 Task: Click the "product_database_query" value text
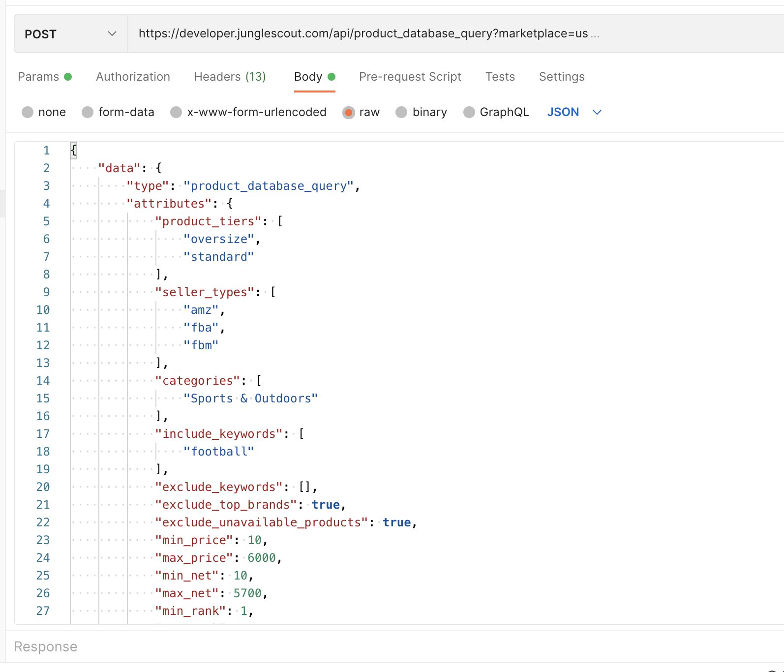pyautogui.click(x=269, y=186)
